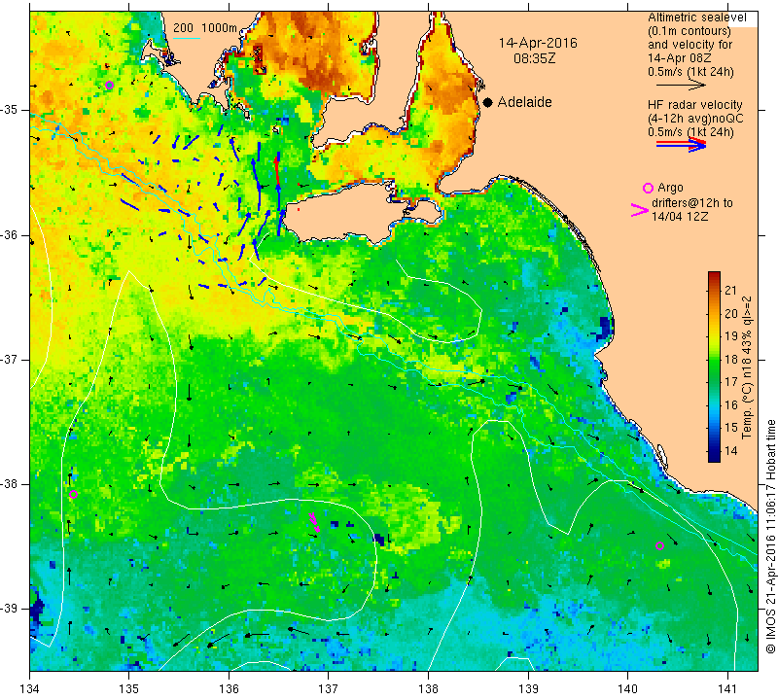Click the cyan 200m isobath legend line
The image size is (778, 700).
click(x=187, y=38)
